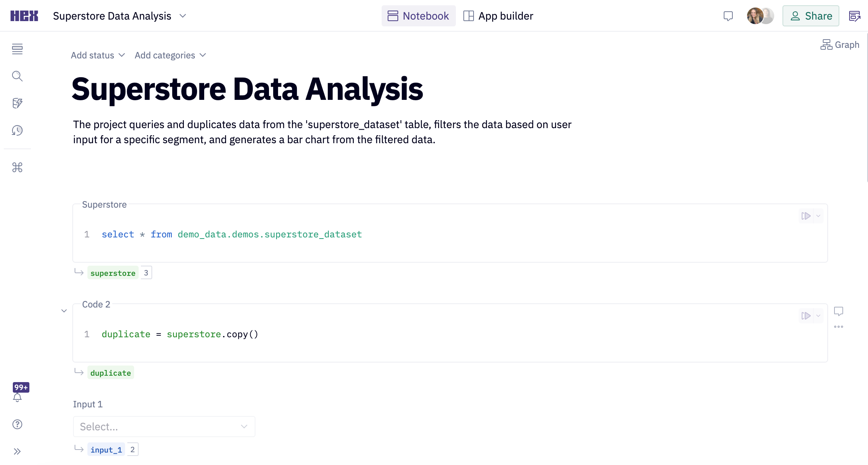The image size is (868, 465).
Task: Open search from the left sidebar
Action: pos(17,76)
